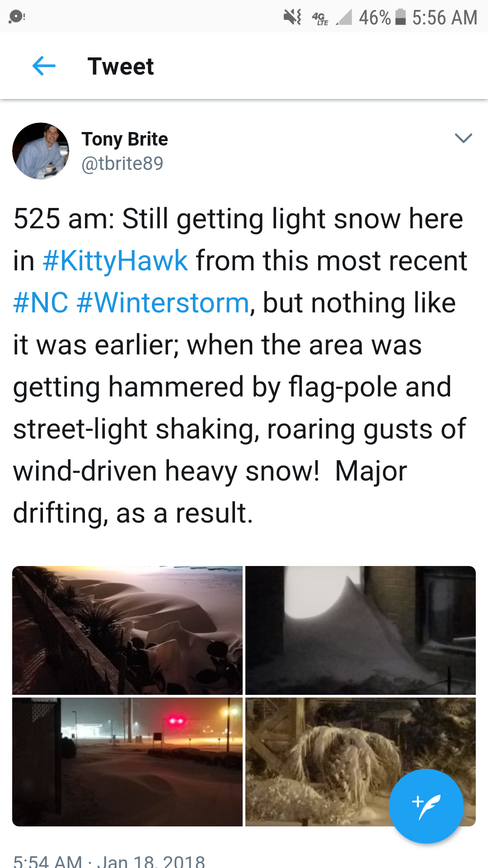Open the @tbrite89 handle

(122, 163)
